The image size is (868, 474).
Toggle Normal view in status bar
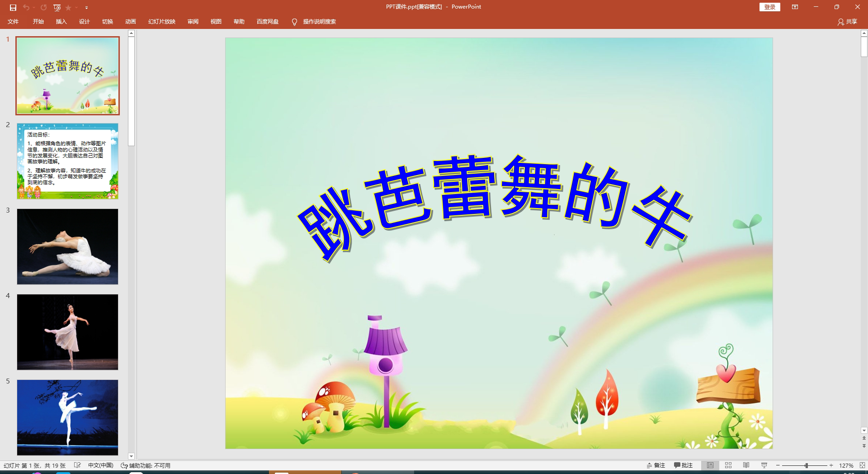point(710,465)
